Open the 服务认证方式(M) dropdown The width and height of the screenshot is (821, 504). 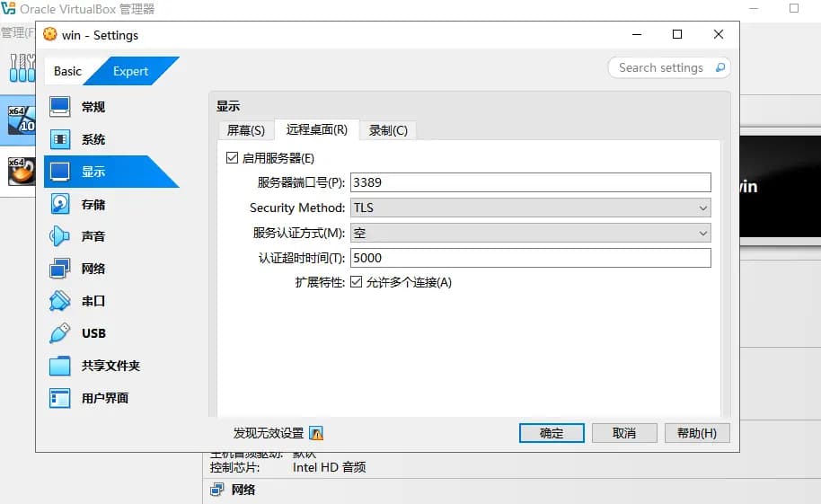[x=530, y=234]
